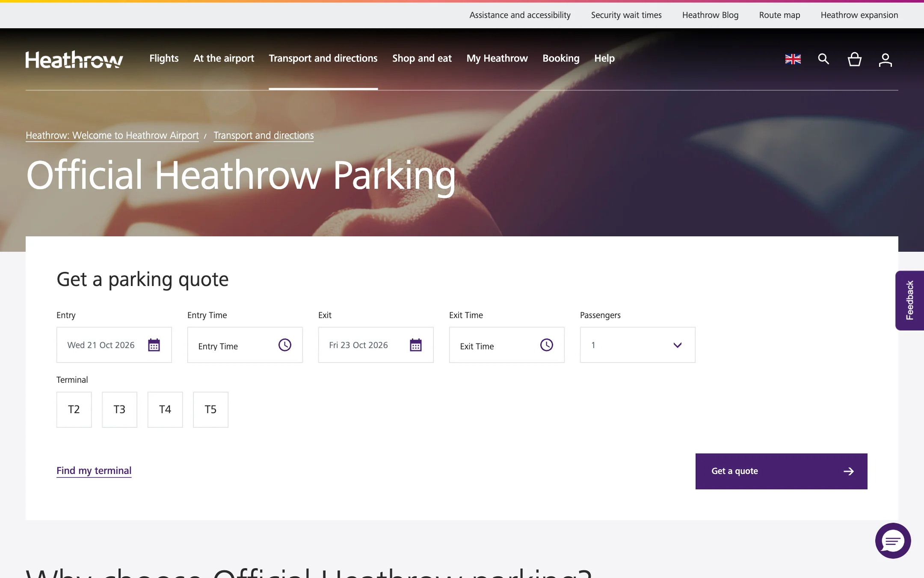
Task: Open the shopping basket icon
Action: (854, 59)
